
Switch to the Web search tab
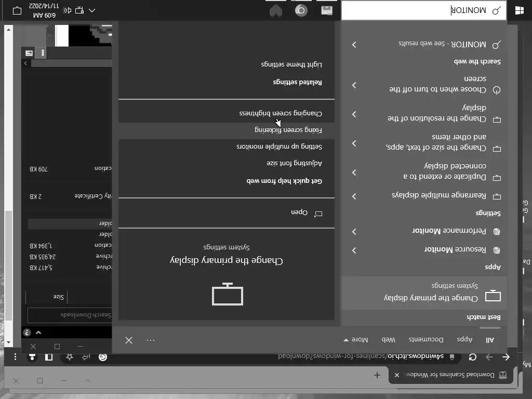(x=388, y=339)
